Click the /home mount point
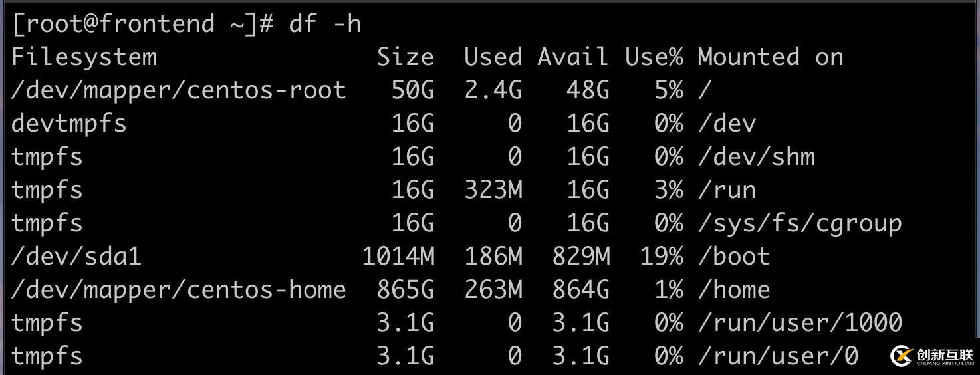Image resolution: width=980 pixels, height=375 pixels. pos(734,290)
